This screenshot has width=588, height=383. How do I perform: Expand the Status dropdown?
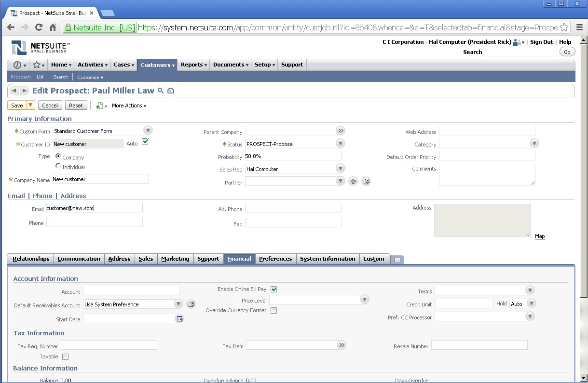tap(341, 144)
